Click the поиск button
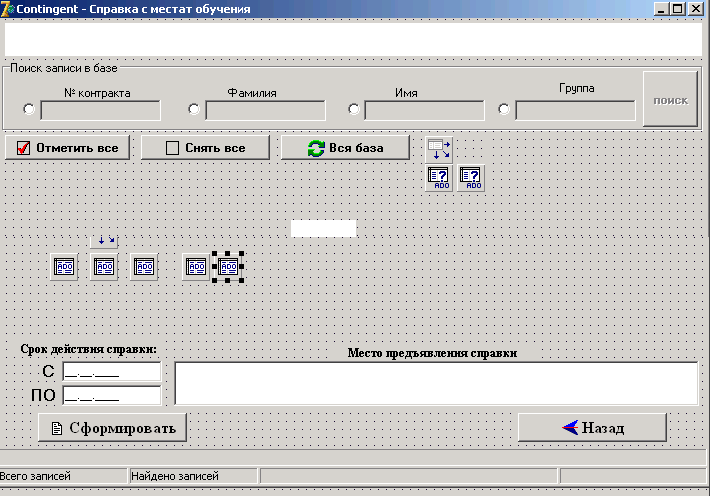Viewport: 710px width, 496px height. point(671,99)
